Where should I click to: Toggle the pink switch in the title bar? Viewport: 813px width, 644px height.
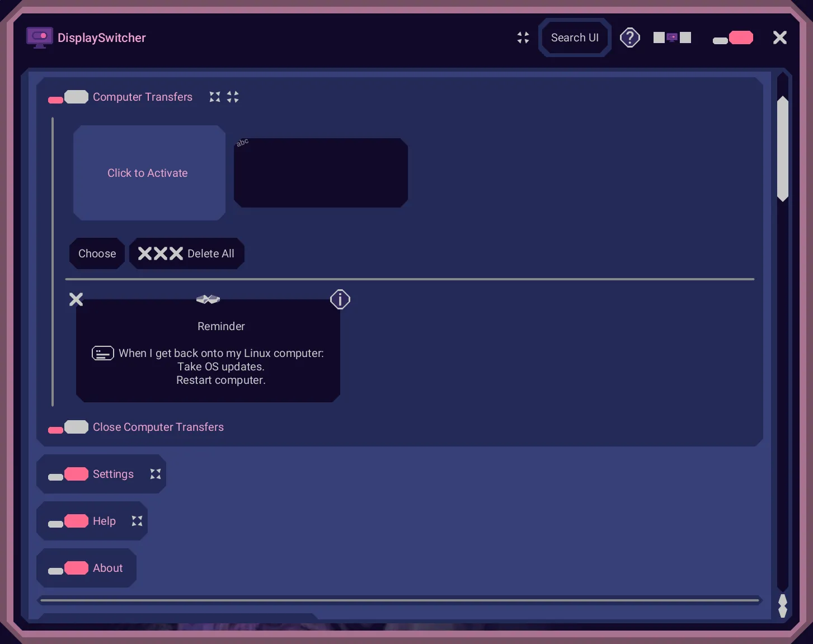point(733,37)
